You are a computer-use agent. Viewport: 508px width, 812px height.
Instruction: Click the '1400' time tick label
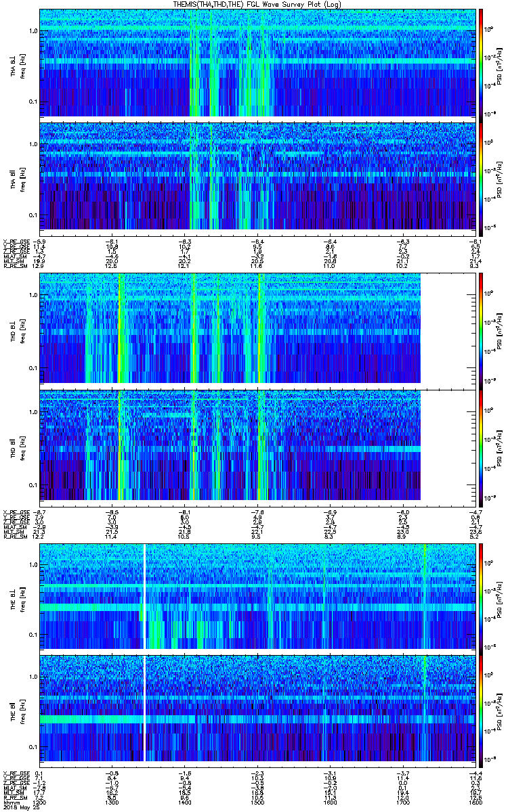click(x=184, y=801)
